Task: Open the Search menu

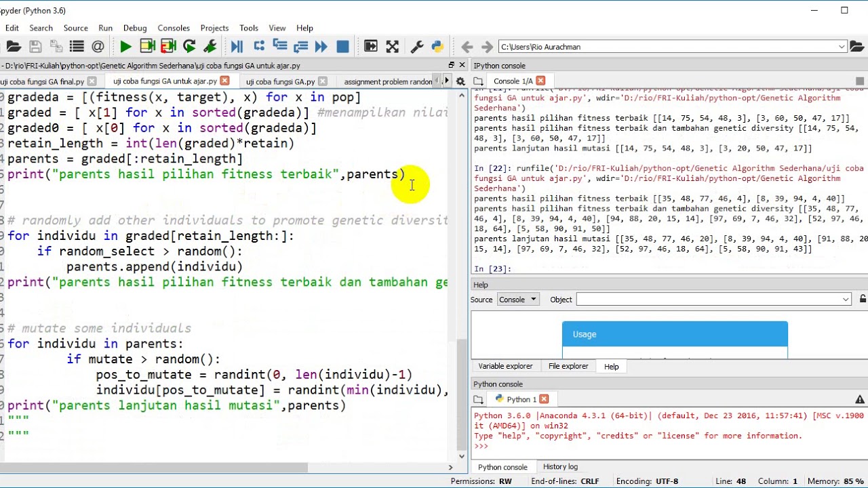Action: [x=41, y=28]
